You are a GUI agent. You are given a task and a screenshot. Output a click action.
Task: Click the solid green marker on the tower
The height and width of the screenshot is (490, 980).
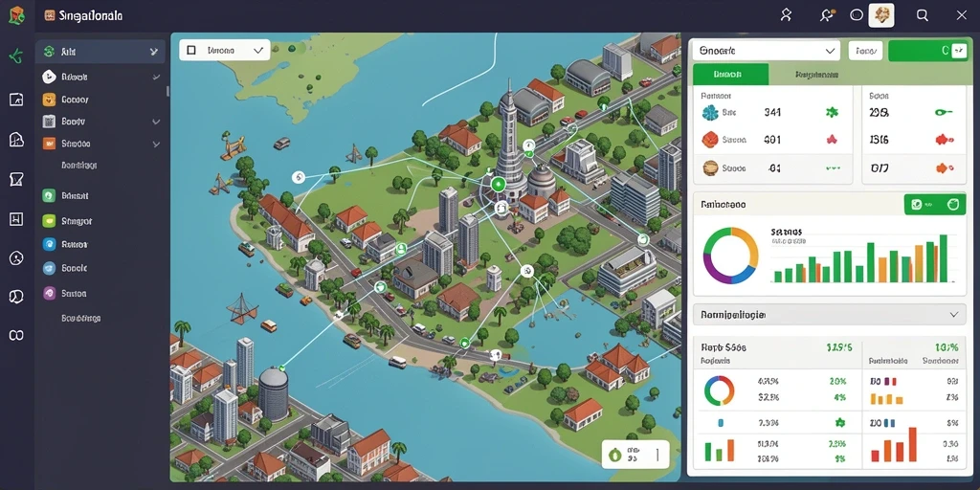pyautogui.click(x=498, y=184)
